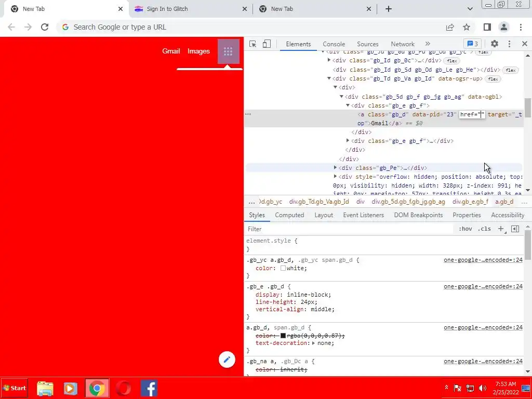This screenshot has height=399, width=532.
Task: Switch to the Network tab
Action: coord(403,44)
